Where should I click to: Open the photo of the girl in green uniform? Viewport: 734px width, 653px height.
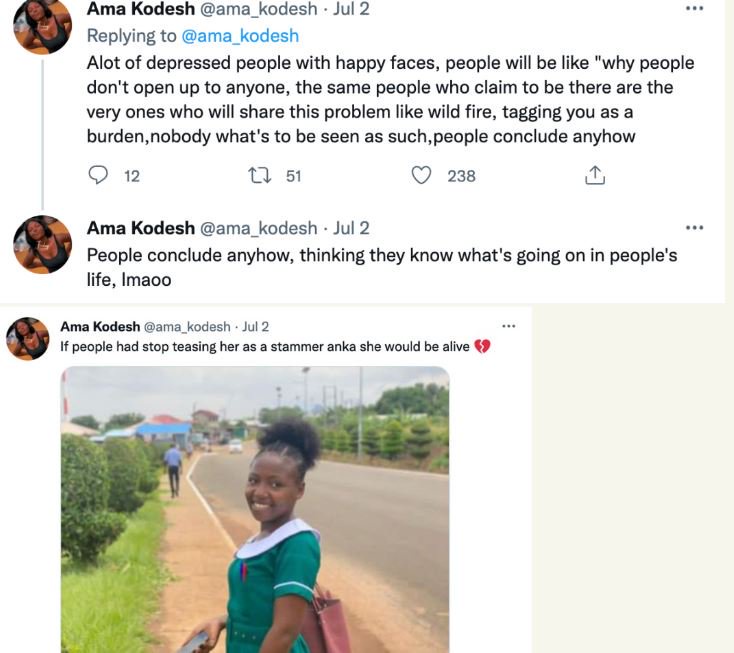click(255, 510)
